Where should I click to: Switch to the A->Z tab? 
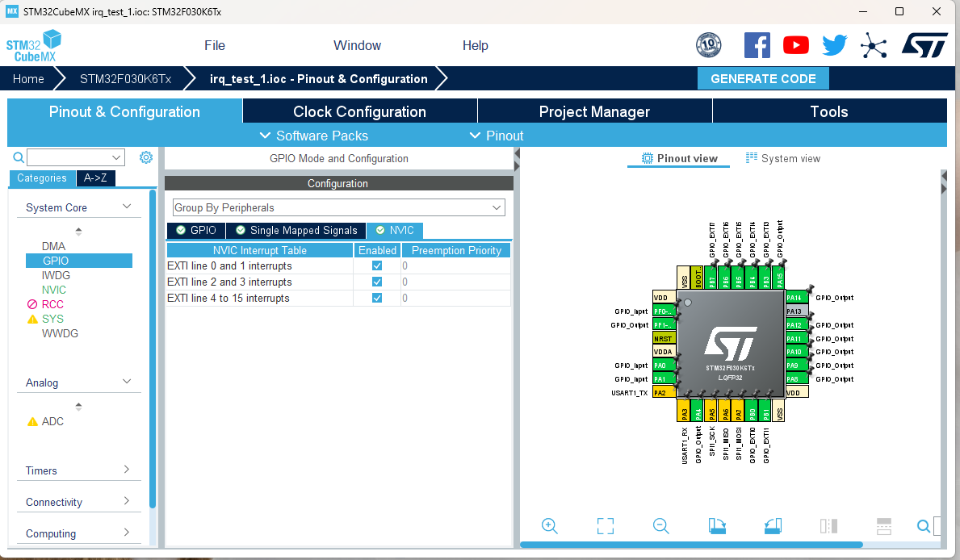point(95,178)
